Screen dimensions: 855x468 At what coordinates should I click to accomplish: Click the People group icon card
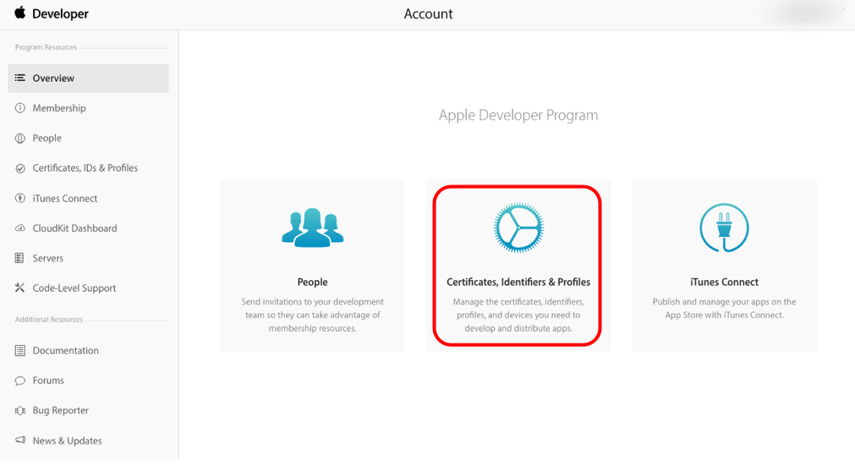click(312, 227)
